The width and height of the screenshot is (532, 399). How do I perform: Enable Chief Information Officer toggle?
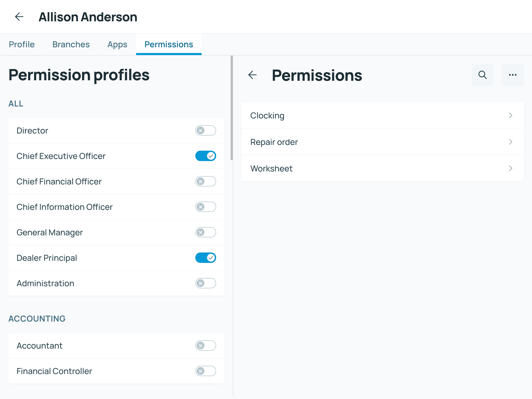pos(205,207)
